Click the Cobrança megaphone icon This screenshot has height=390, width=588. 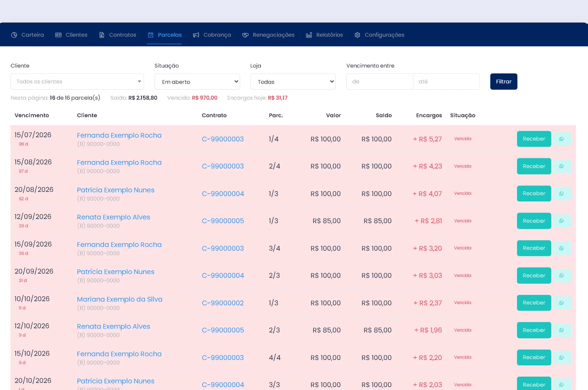coord(196,35)
